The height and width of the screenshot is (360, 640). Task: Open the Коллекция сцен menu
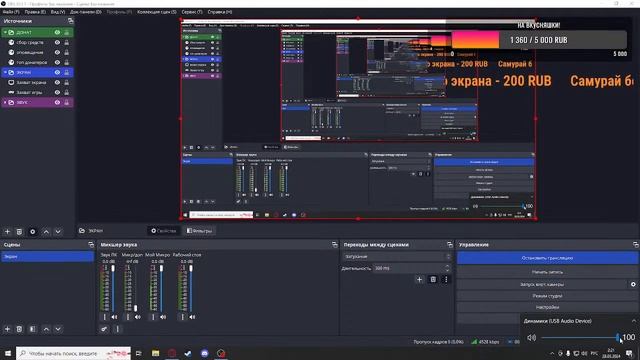[157, 12]
